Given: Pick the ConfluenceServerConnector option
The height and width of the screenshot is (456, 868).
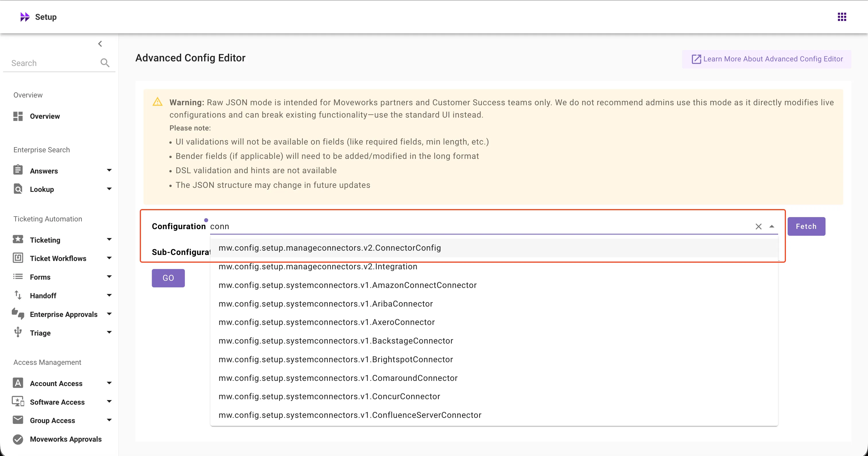Looking at the screenshot, I should (349, 415).
